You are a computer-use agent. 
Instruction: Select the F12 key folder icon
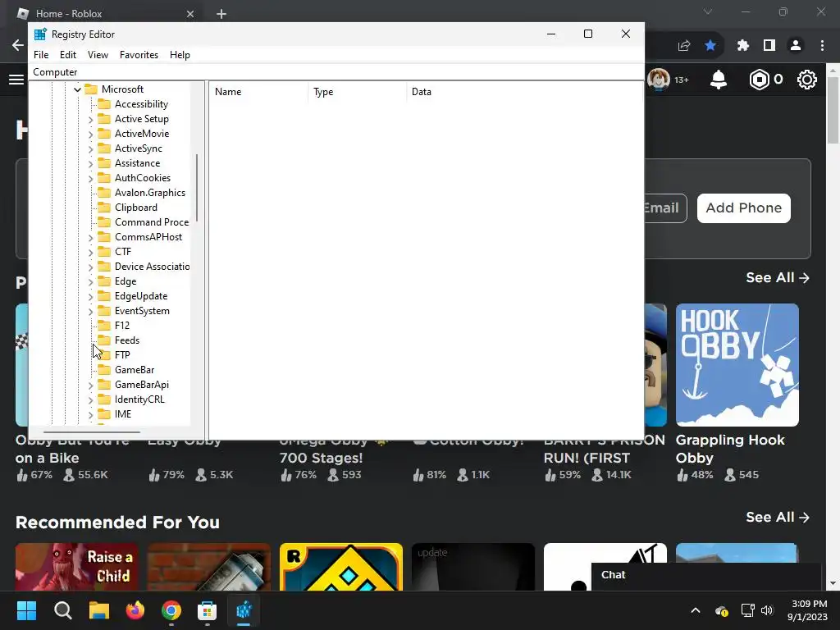pyautogui.click(x=104, y=325)
